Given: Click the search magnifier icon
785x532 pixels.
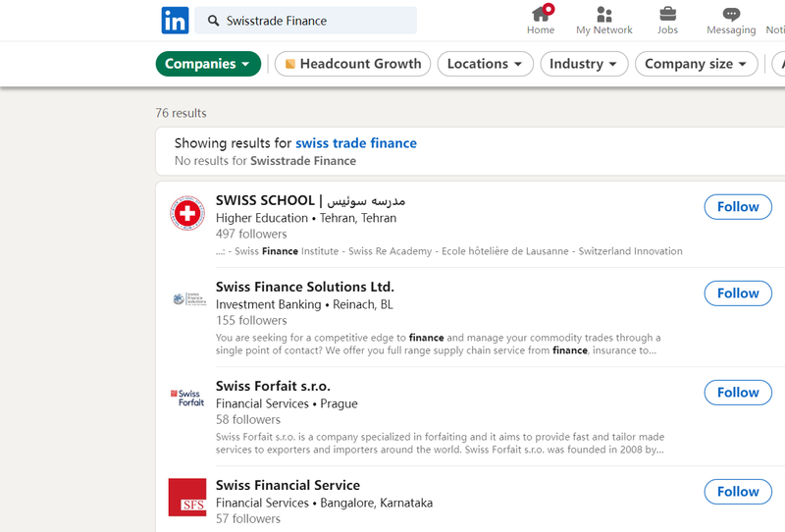Looking at the screenshot, I should point(213,21).
